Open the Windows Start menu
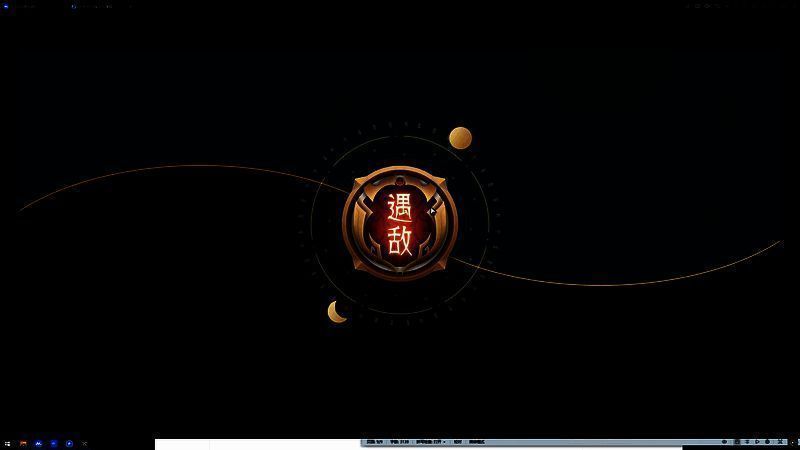 tap(8, 444)
